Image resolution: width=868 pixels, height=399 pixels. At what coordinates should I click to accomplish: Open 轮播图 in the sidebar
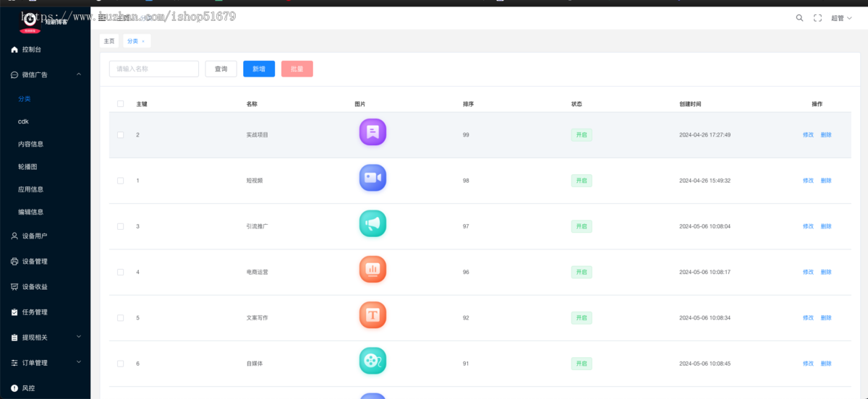[x=27, y=166]
